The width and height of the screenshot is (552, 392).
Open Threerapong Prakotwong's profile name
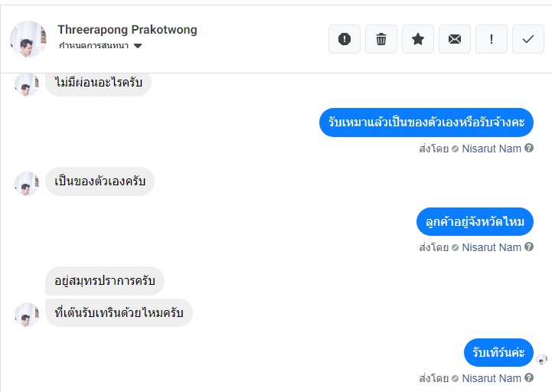(127, 30)
